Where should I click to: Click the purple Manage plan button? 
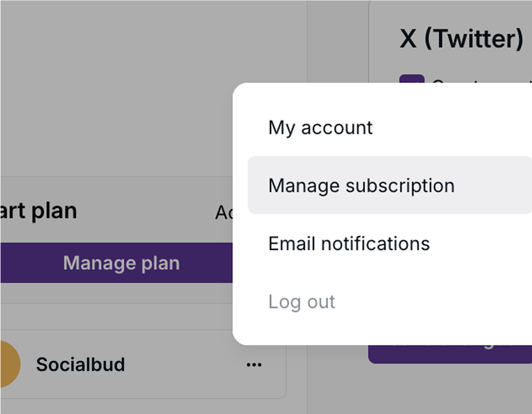pyautogui.click(x=117, y=263)
